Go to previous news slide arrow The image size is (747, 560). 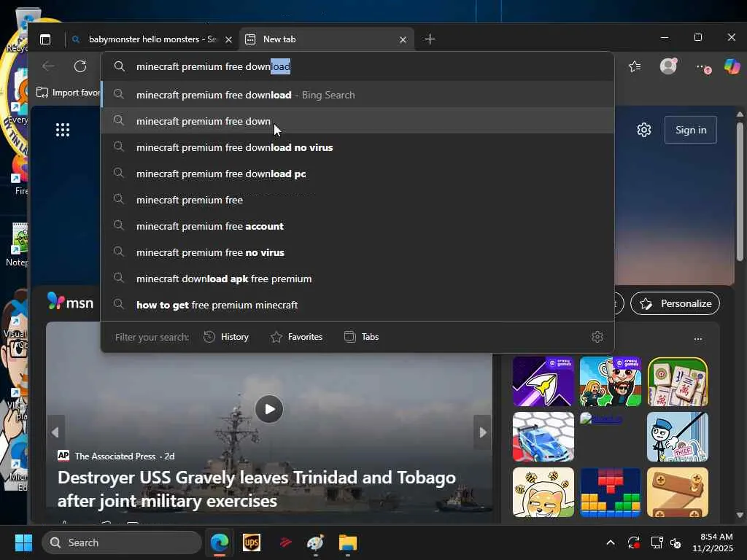[x=55, y=432]
